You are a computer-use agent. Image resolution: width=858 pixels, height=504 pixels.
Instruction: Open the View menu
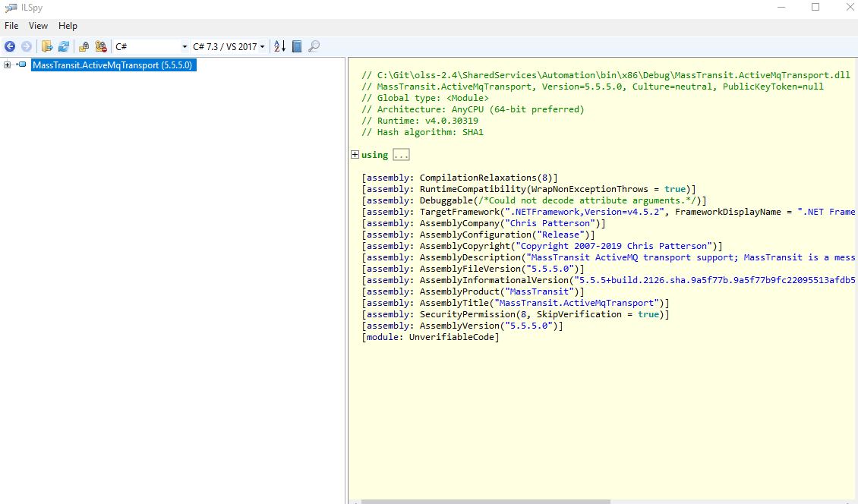tap(37, 25)
